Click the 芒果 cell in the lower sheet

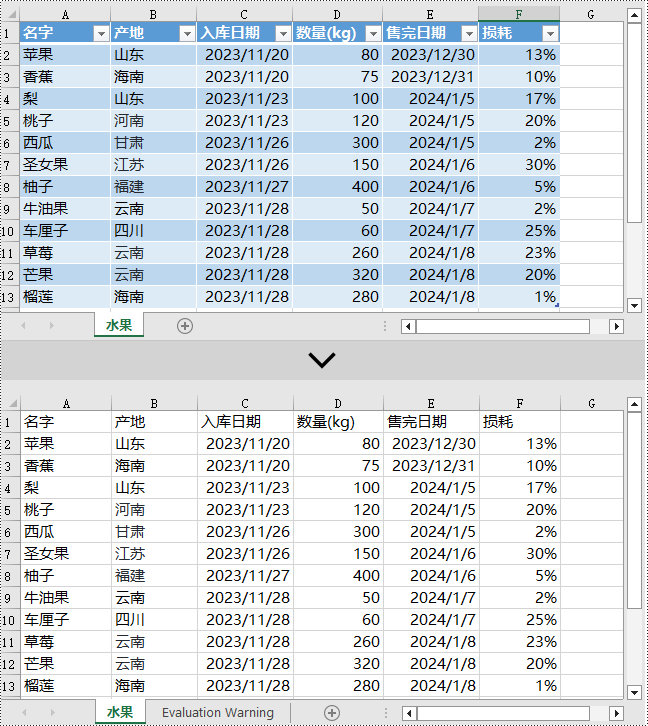pyautogui.click(x=66, y=664)
